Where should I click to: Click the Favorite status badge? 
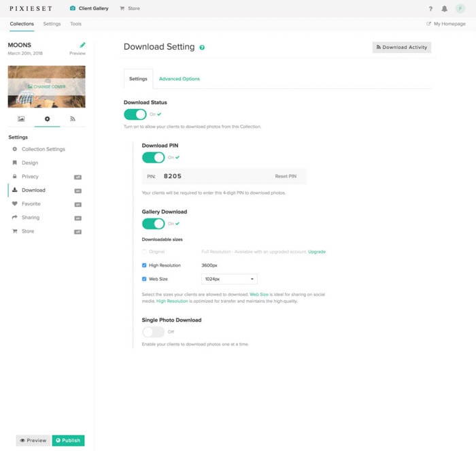78,204
